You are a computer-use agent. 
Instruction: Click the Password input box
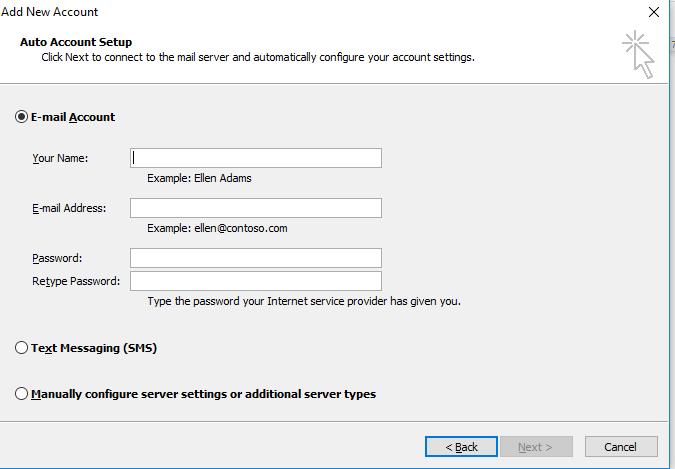point(256,258)
